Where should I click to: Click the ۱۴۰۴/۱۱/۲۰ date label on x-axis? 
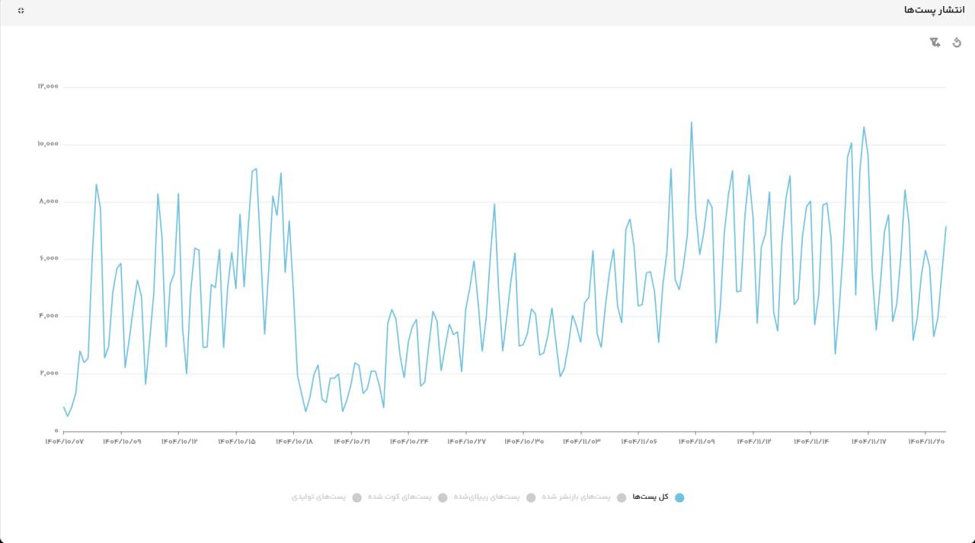[926, 442]
